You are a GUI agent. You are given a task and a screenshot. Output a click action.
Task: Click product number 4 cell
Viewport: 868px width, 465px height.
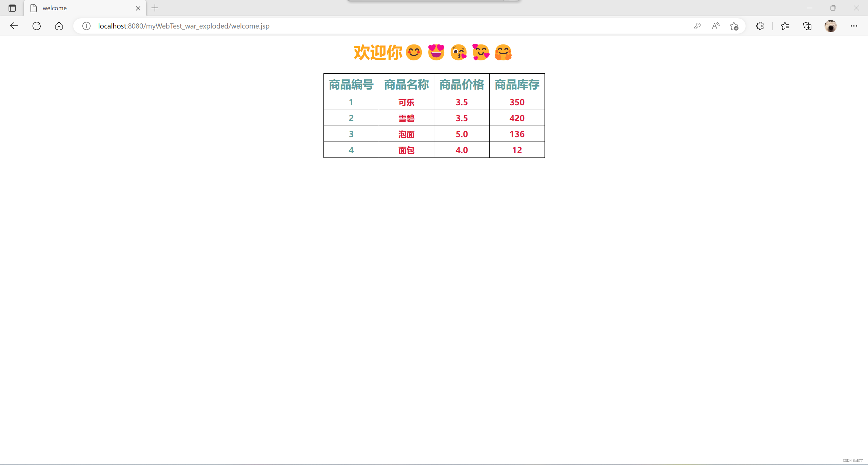351,150
